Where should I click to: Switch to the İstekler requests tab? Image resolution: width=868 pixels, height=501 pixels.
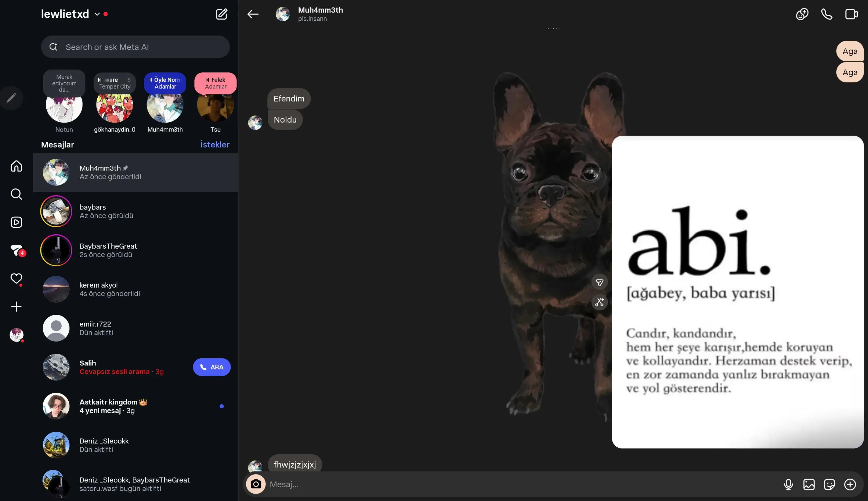coord(215,144)
